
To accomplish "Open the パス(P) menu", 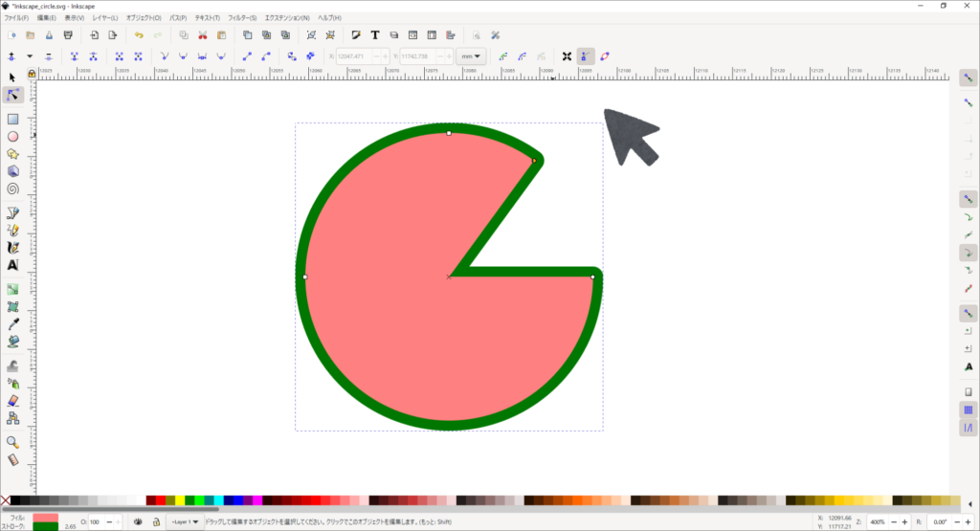I will 178,18.
